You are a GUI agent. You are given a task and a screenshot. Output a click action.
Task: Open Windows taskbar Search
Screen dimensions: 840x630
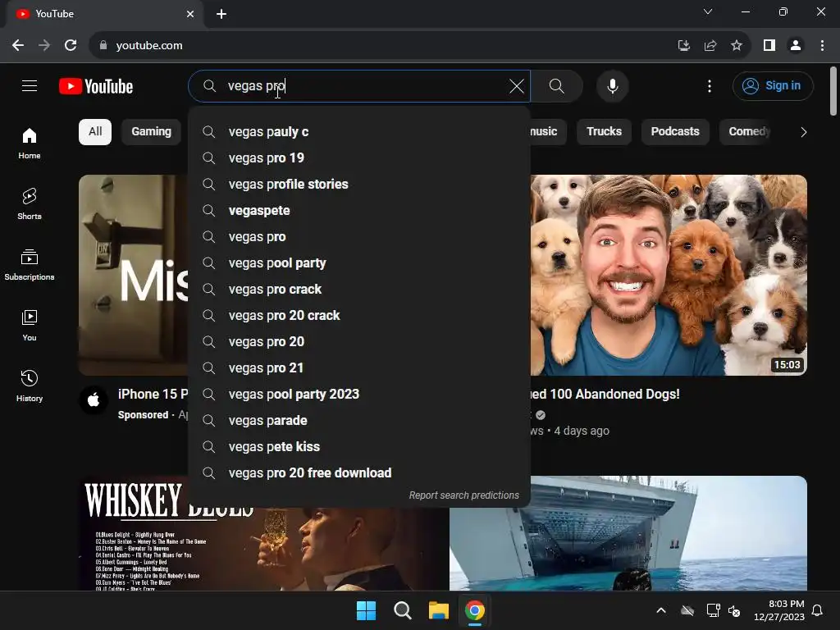click(x=402, y=610)
